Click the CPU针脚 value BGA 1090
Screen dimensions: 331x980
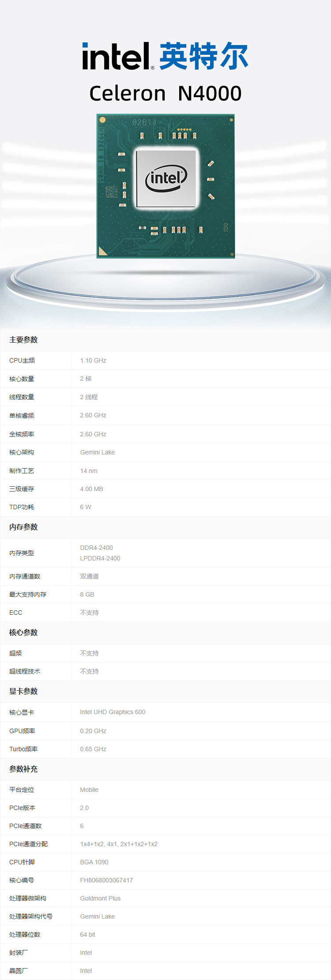tap(94, 862)
